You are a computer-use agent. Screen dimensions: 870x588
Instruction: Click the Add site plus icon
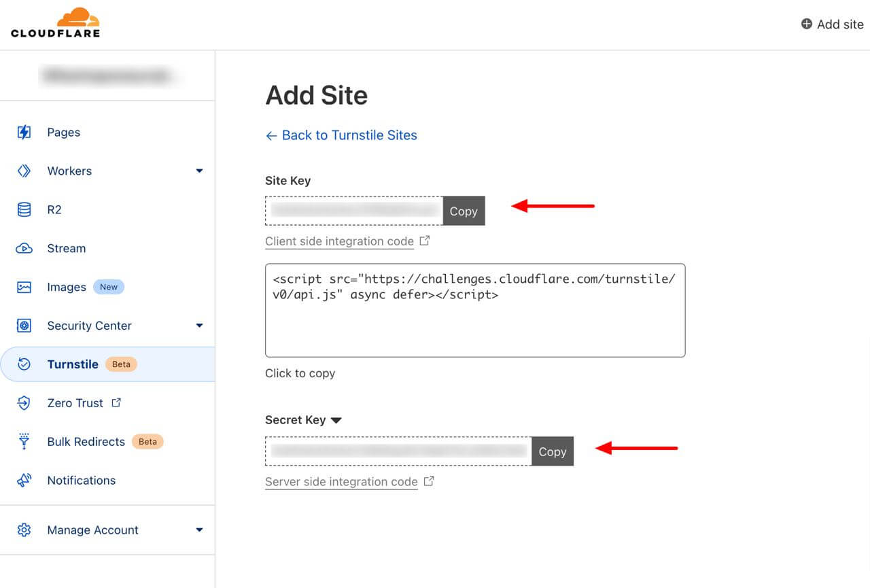[x=805, y=24]
